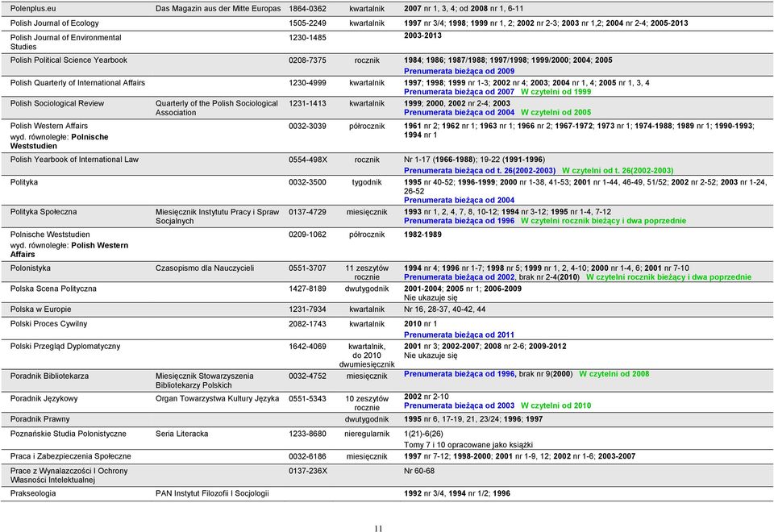Click ISSN 1864-0362
774x532 pixels.
(307, 8)
